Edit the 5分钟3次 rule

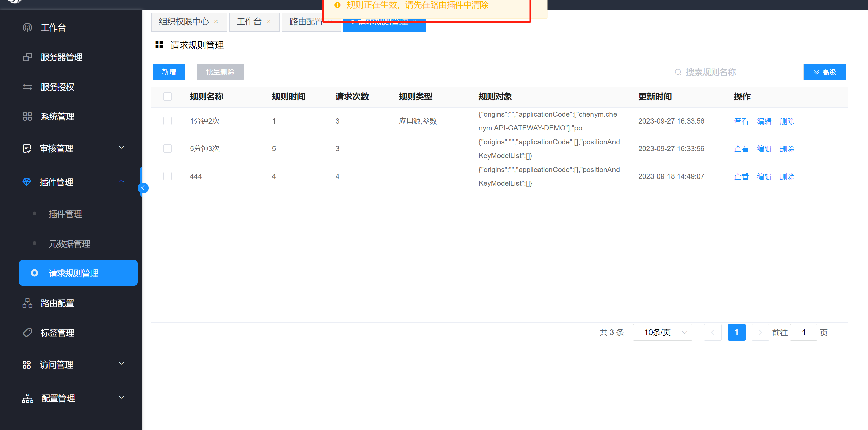pos(764,149)
